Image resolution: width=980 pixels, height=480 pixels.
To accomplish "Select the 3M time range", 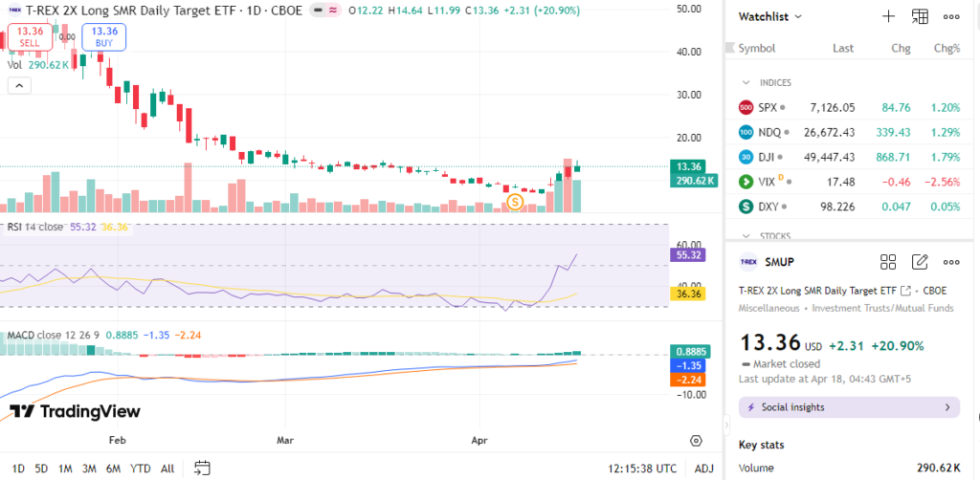I will click(x=89, y=469).
